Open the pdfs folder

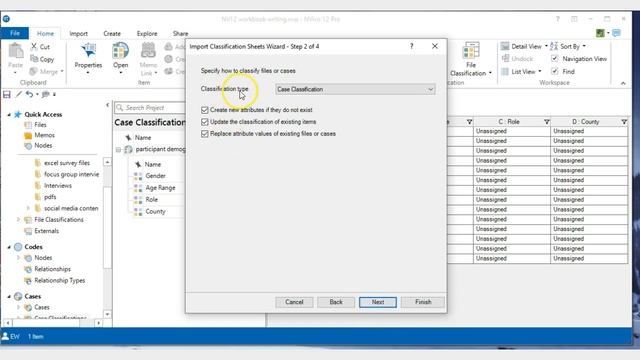coord(50,197)
